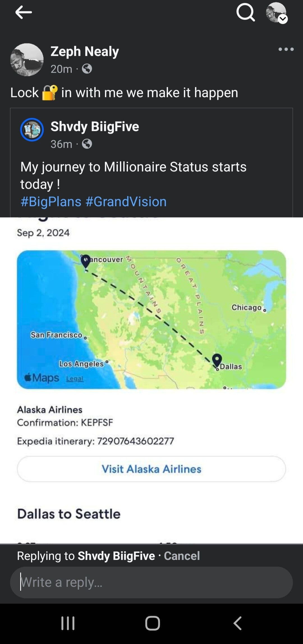Open search with the magnifier icon

click(245, 13)
